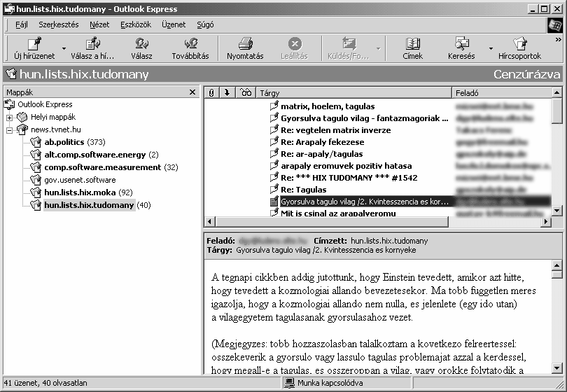Screen dimensions: 567x392
Task: Click the Munka kapcsolódva status icon
Action: pyautogui.click(x=289, y=383)
